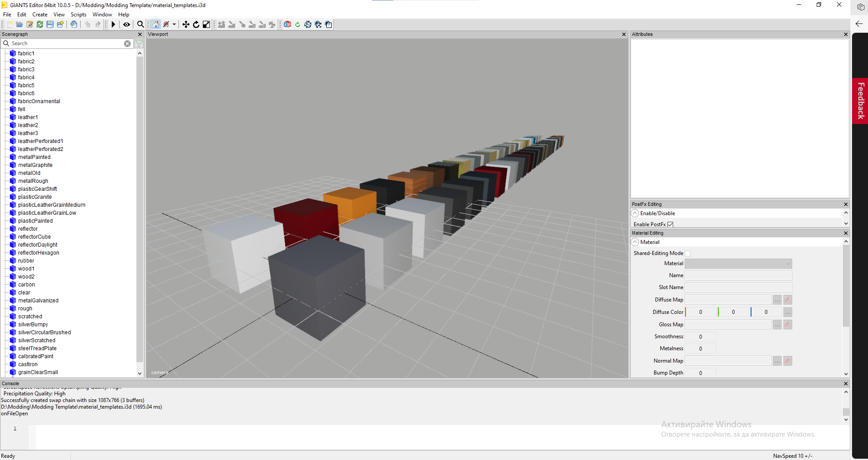Click the last toolbar icon with cube
The image size is (868, 460).
[328, 24]
